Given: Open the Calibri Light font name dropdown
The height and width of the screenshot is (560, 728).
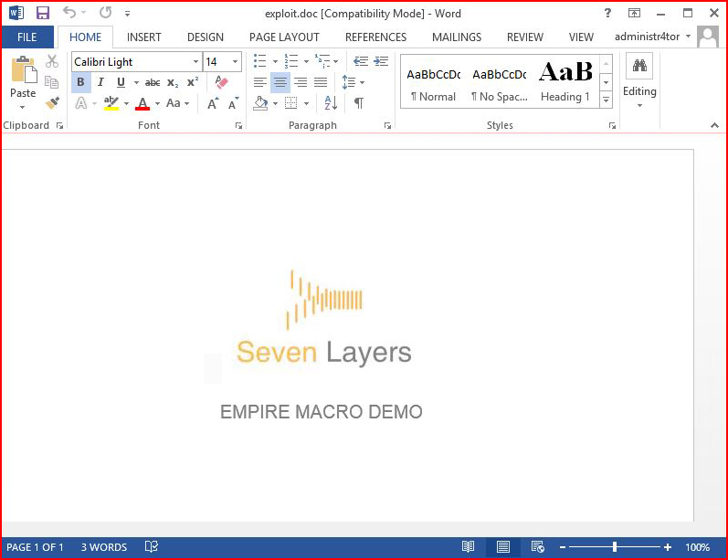Looking at the screenshot, I should (195, 62).
